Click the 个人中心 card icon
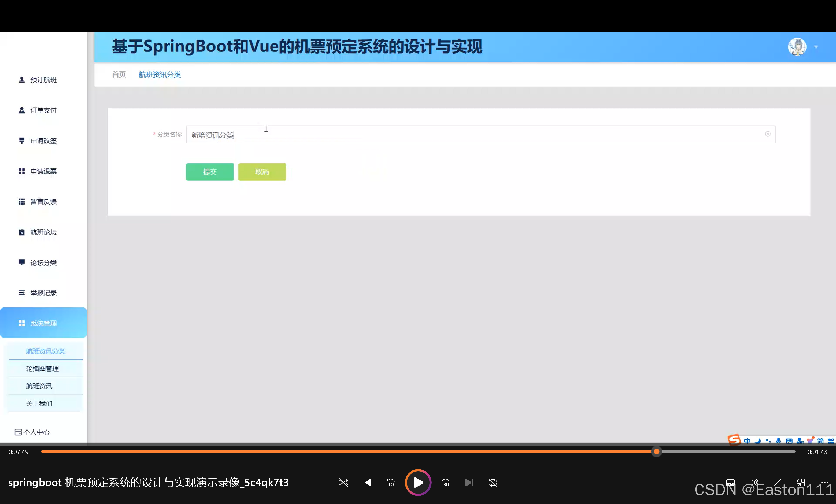Image resolution: width=836 pixels, height=504 pixels. click(18, 432)
